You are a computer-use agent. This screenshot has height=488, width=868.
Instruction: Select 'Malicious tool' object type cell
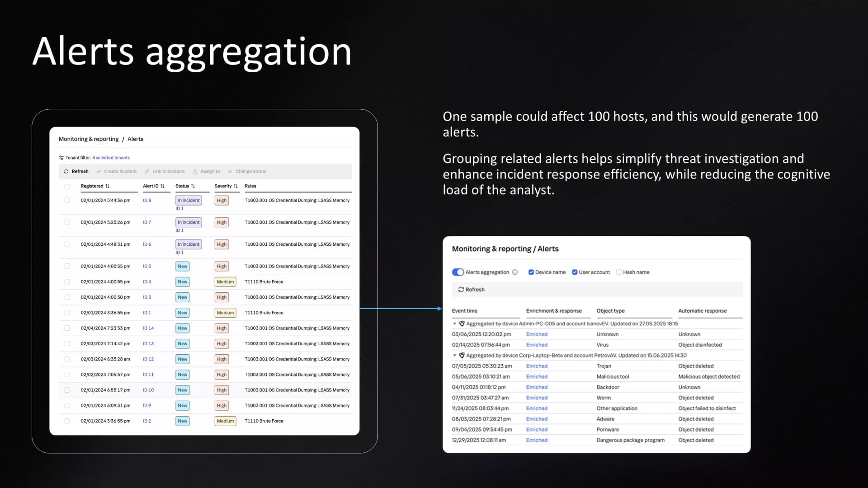coord(613,377)
